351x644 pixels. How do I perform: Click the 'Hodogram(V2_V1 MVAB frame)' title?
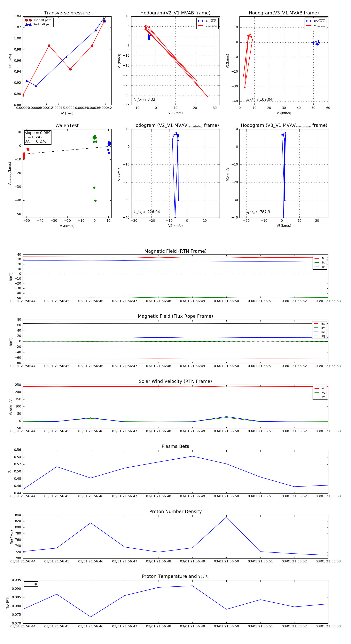pos(175,13)
